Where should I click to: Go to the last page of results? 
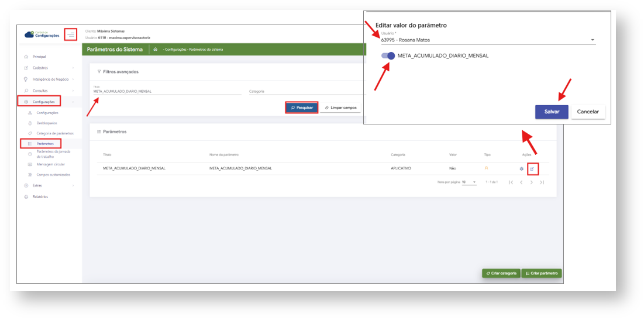542,182
